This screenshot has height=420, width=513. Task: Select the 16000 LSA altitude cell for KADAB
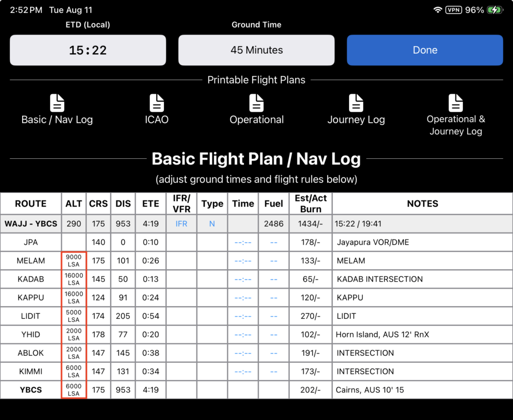tap(74, 279)
